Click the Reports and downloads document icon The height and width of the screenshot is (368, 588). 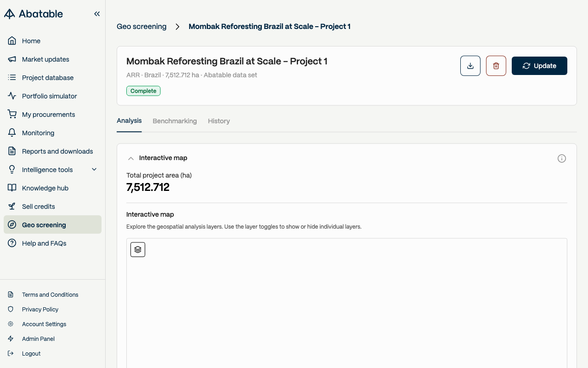(x=12, y=151)
